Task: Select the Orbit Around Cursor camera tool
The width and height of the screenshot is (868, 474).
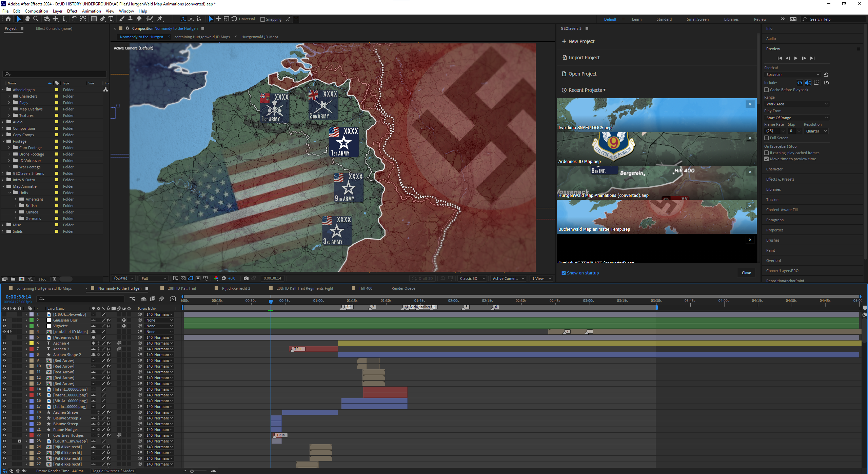Action: click(x=47, y=19)
